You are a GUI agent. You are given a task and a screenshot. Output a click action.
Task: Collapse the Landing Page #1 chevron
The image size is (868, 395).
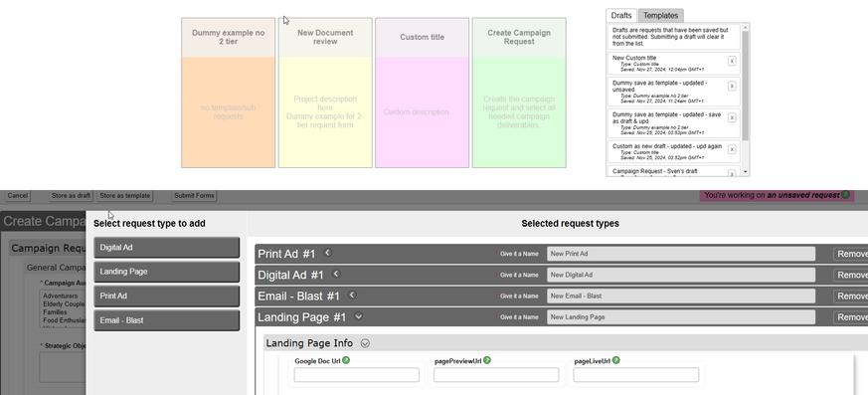click(x=359, y=316)
